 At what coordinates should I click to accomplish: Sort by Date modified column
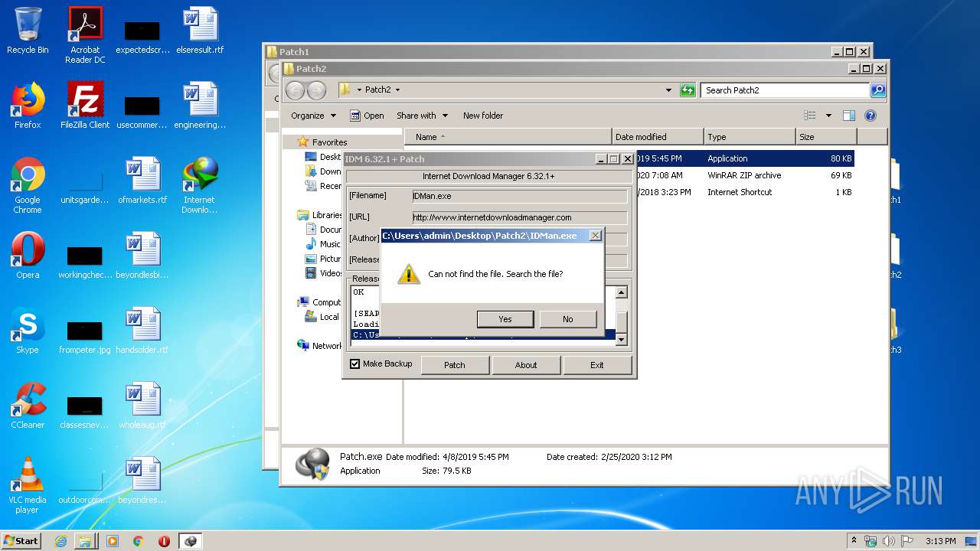[x=658, y=137]
